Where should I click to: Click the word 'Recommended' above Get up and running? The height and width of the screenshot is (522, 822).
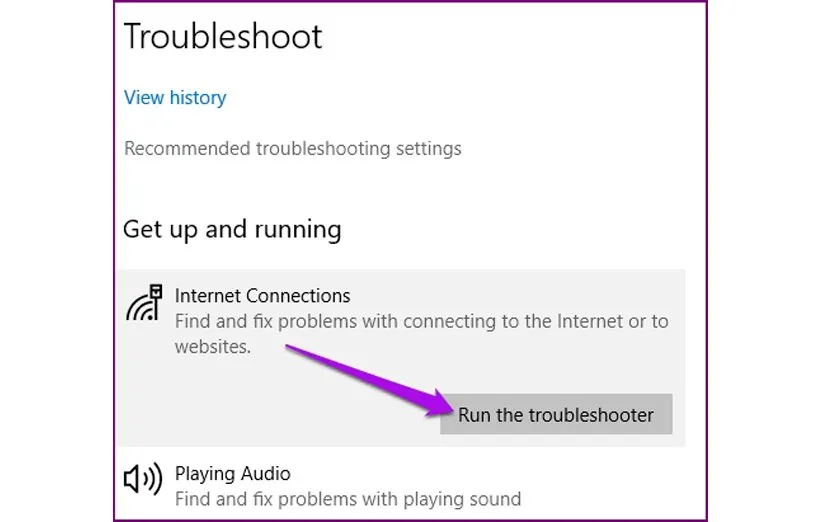(187, 149)
